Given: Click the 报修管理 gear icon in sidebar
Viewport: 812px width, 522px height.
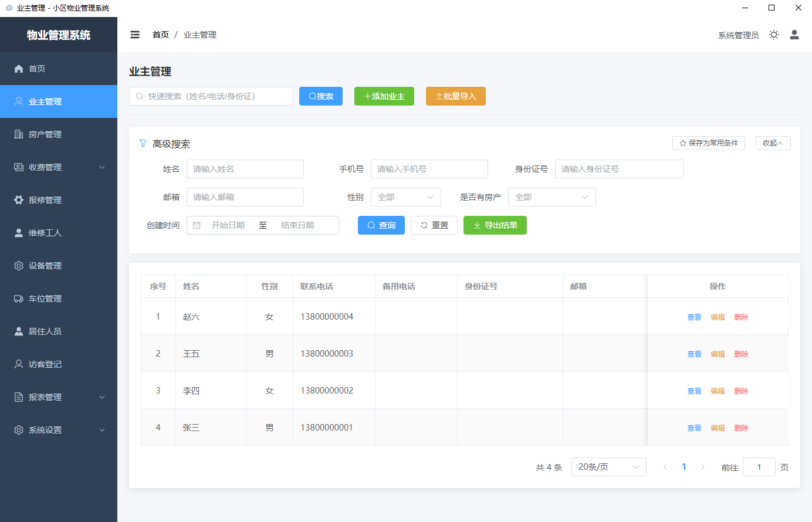Looking at the screenshot, I should (x=19, y=200).
